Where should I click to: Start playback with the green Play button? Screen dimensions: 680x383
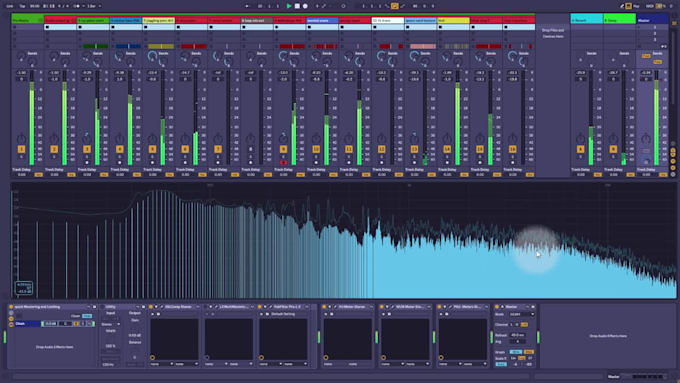tap(289, 6)
